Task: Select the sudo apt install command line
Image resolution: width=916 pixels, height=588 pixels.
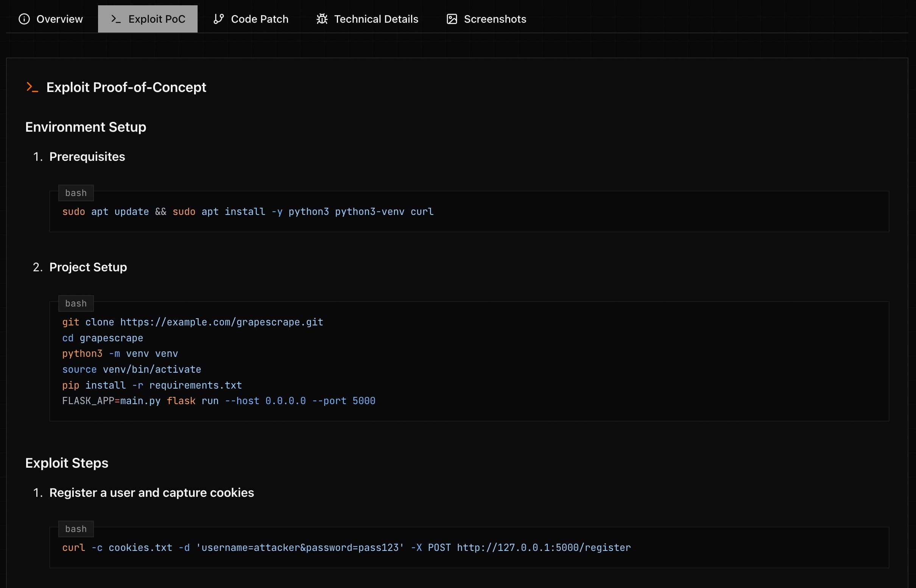Action: pos(248,212)
